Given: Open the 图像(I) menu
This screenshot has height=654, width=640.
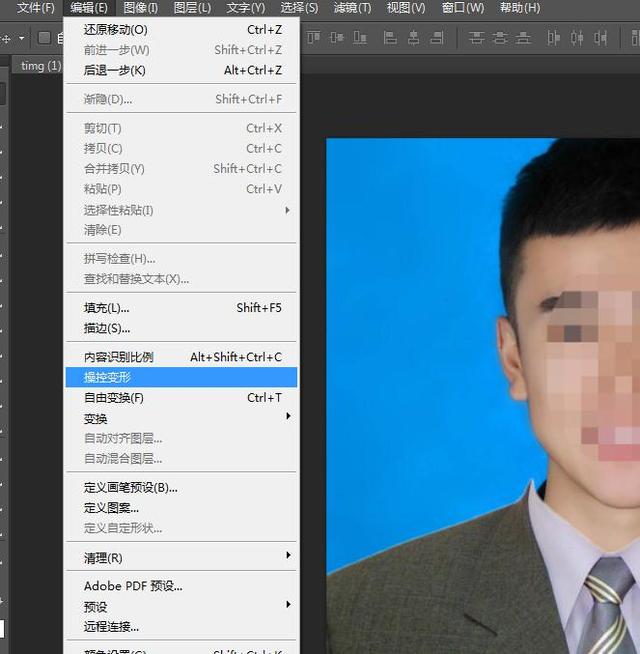Looking at the screenshot, I should click(x=141, y=8).
